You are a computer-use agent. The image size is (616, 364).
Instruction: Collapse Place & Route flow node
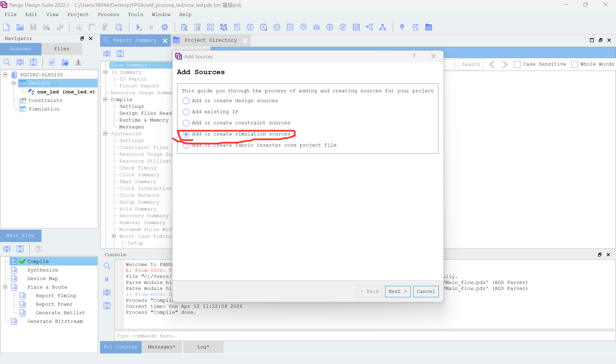(x=5, y=287)
